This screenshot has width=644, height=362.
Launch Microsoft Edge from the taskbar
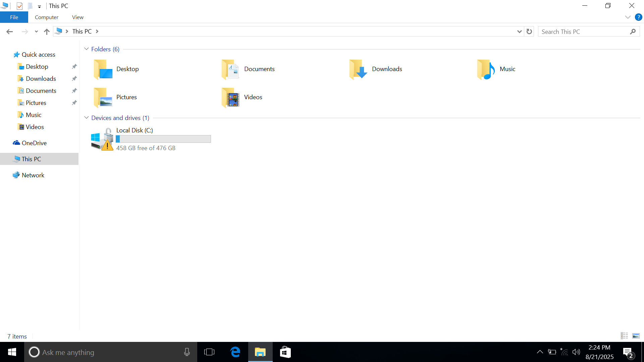coord(235,352)
